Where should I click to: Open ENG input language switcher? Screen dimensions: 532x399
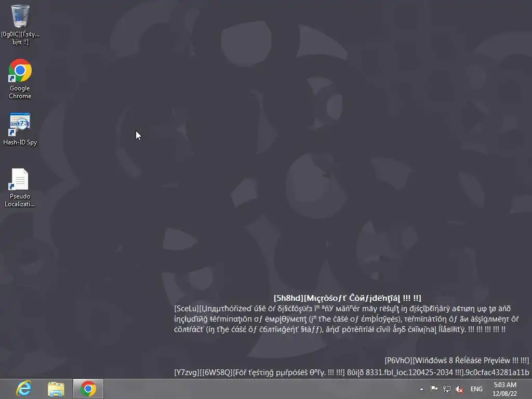[x=476, y=389]
